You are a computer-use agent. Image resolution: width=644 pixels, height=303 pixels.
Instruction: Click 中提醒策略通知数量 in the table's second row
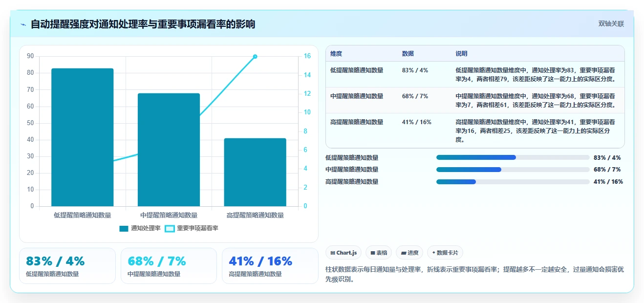click(357, 96)
